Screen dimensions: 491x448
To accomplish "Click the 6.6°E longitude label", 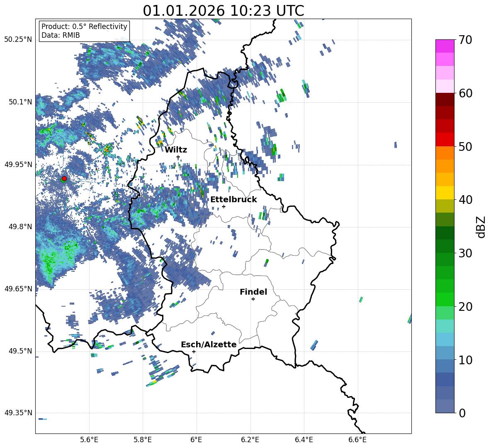I will click(357, 440).
